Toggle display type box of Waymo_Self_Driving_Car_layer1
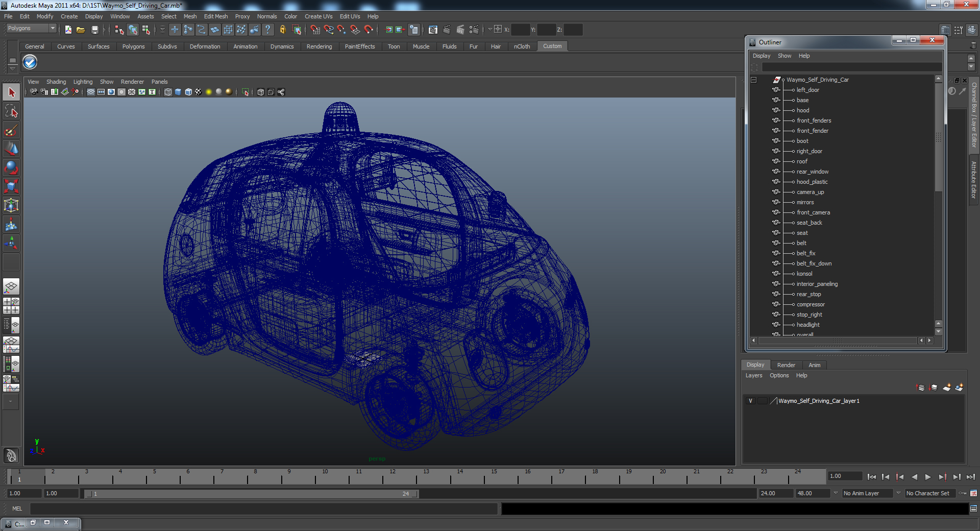 click(x=762, y=401)
